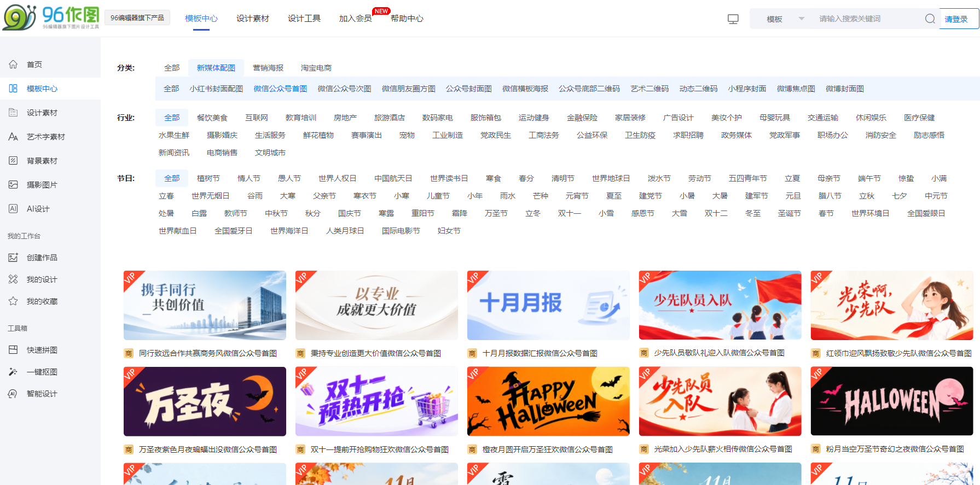Click the 同行致远合作共赢商务风 template title
This screenshot has width=980, height=485.
[208, 353]
